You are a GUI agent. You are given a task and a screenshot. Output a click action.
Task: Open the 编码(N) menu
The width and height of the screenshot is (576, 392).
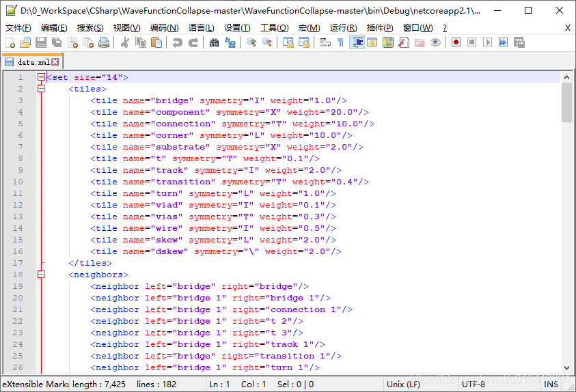164,28
